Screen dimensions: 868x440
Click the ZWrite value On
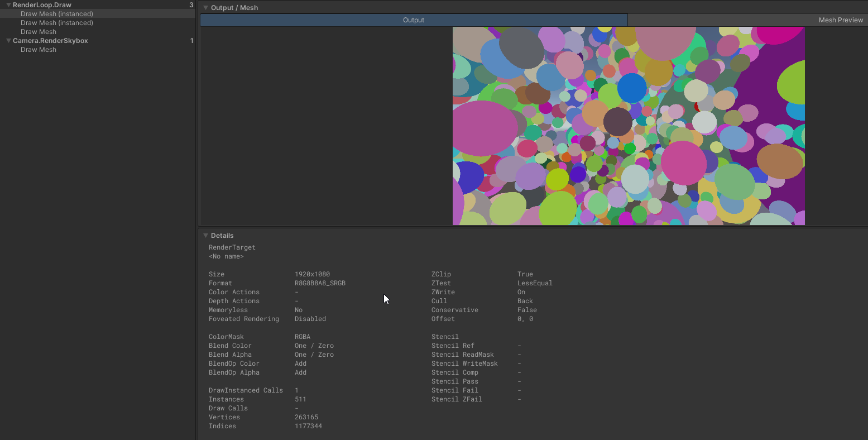(521, 292)
